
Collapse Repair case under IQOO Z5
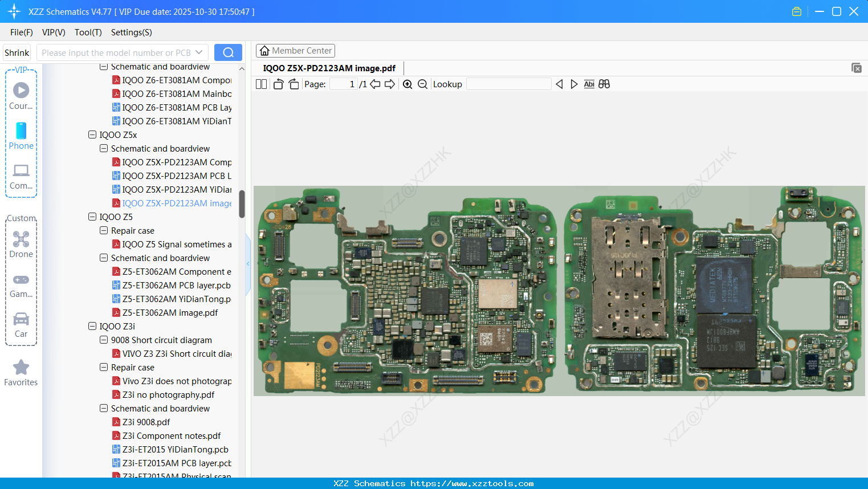104,231
